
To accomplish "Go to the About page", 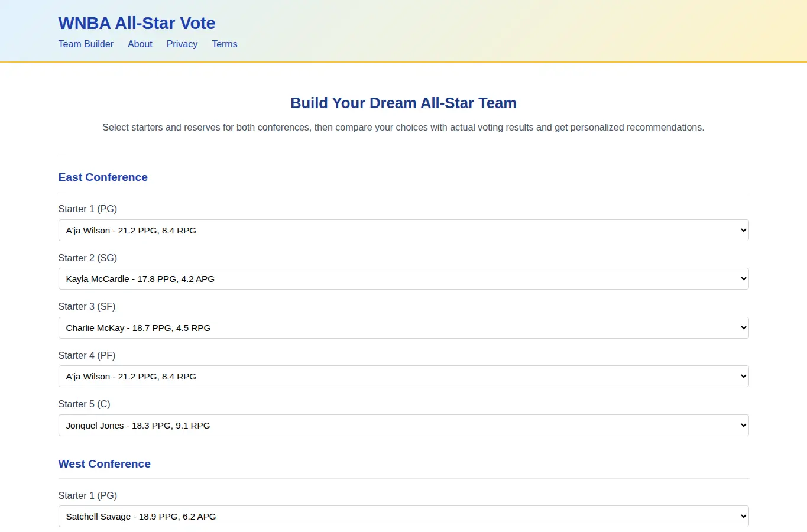I will click(x=140, y=44).
